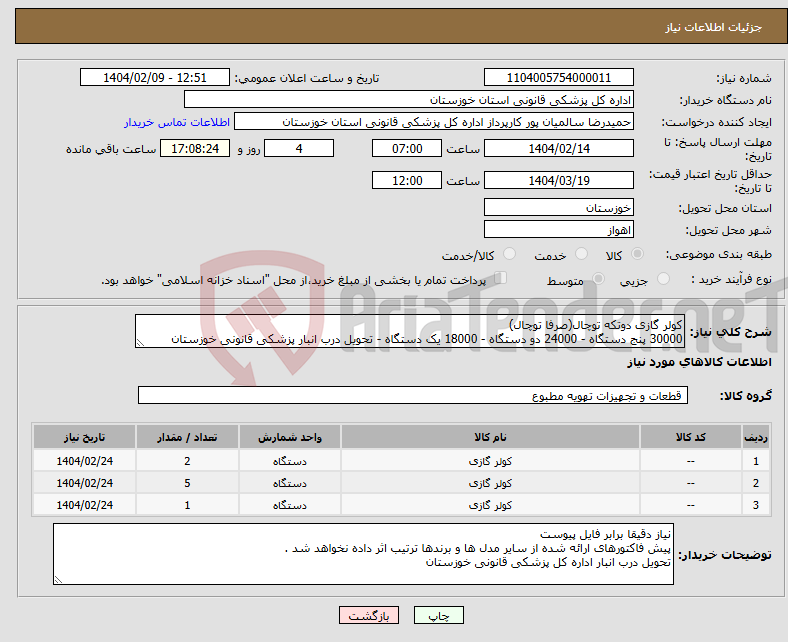Click the price validity time 12:00
The width and height of the screenshot is (788, 642).
(x=407, y=180)
